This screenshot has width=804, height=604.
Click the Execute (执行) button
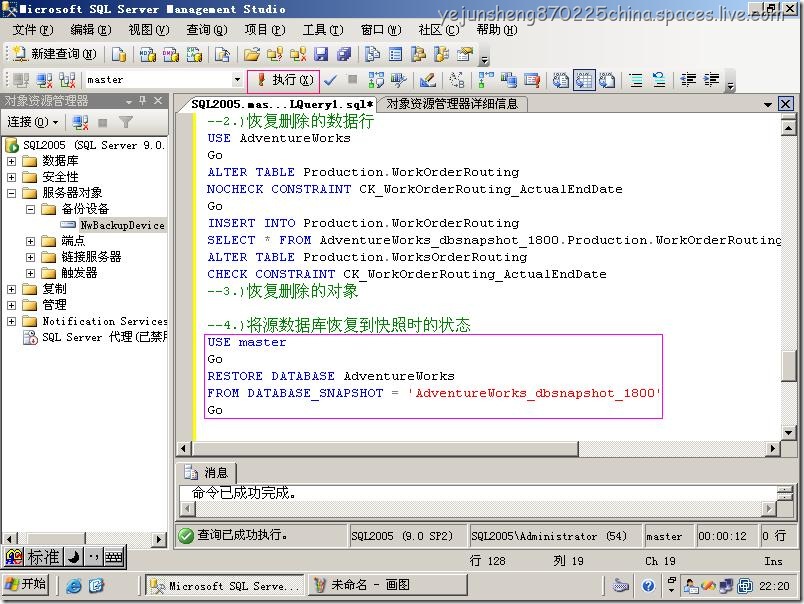pos(284,80)
